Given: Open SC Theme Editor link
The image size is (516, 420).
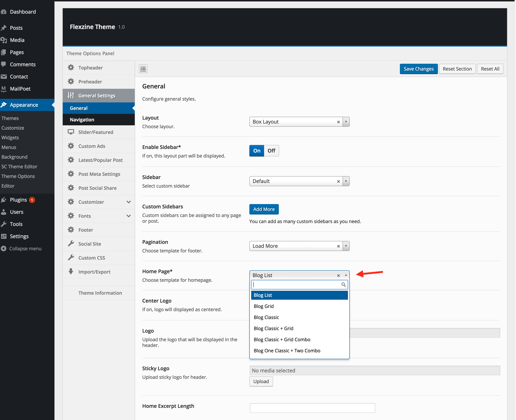Looking at the screenshot, I should tap(19, 167).
